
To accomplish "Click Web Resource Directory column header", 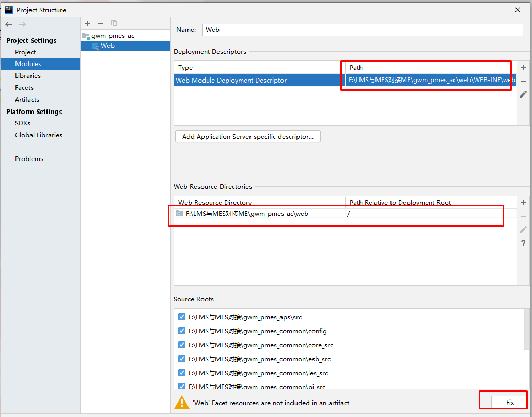I will 260,202.
